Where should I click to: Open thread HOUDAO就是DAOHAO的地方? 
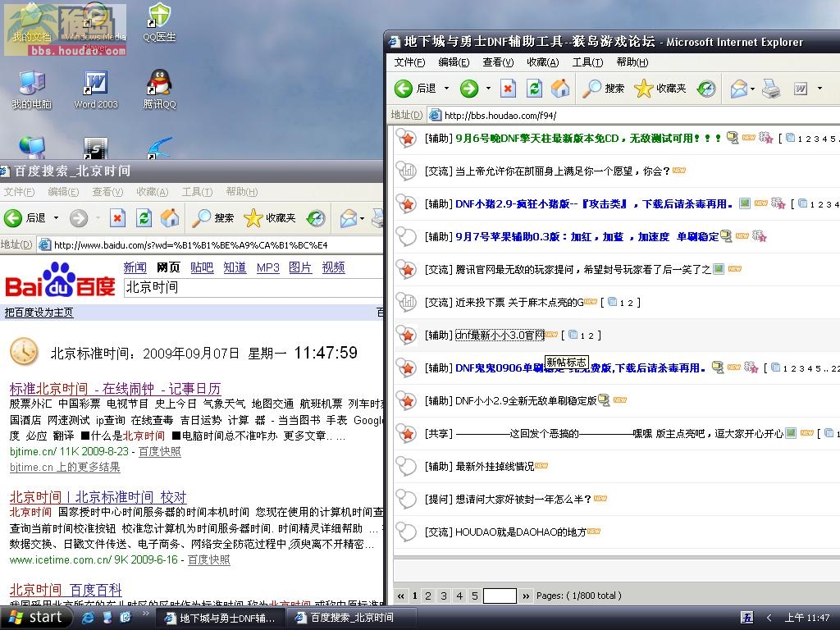[x=520, y=532]
